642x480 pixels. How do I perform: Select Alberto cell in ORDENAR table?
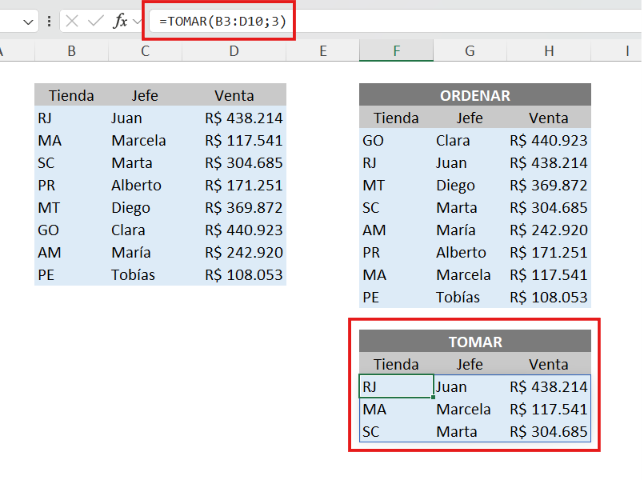click(470, 252)
